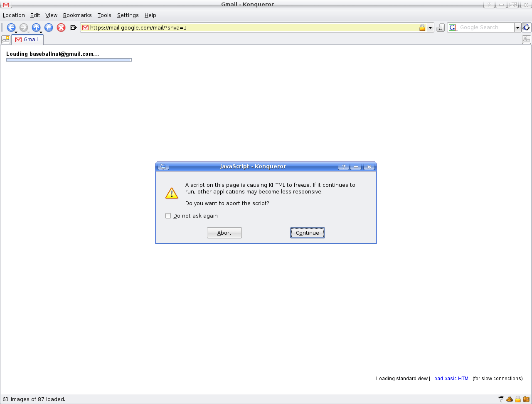Click the warning triangle icon in the dialog

click(172, 193)
